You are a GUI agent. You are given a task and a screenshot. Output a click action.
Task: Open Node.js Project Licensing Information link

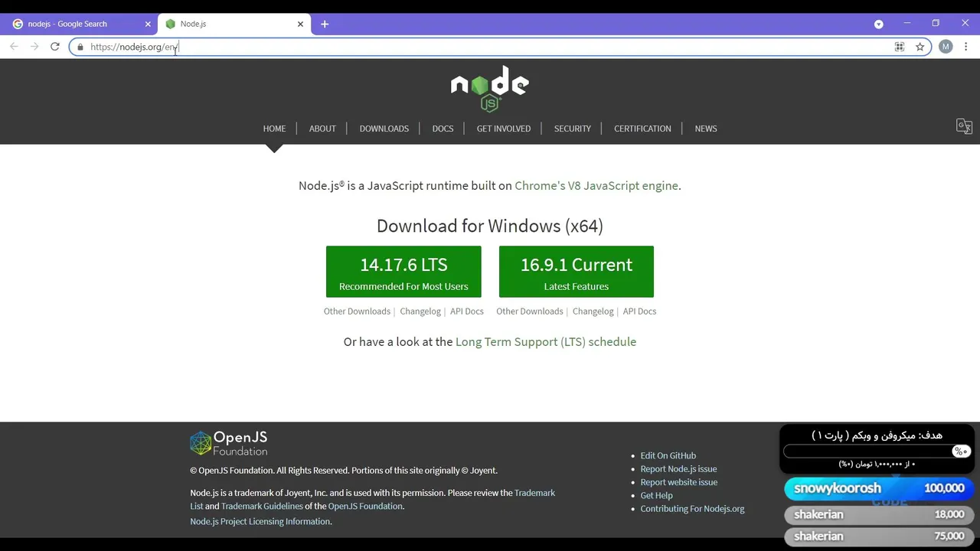click(x=260, y=522)
